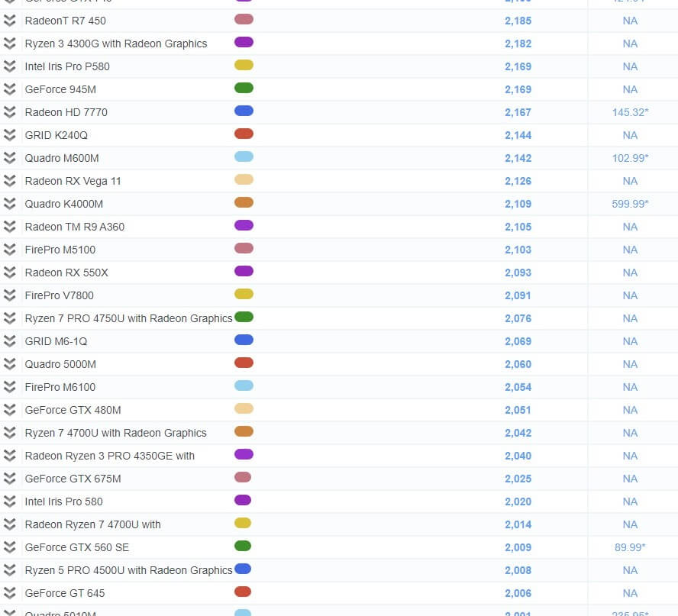Expand the Radeon HD 7770 row
Screen dimensions: 678x616
point(9,112)
